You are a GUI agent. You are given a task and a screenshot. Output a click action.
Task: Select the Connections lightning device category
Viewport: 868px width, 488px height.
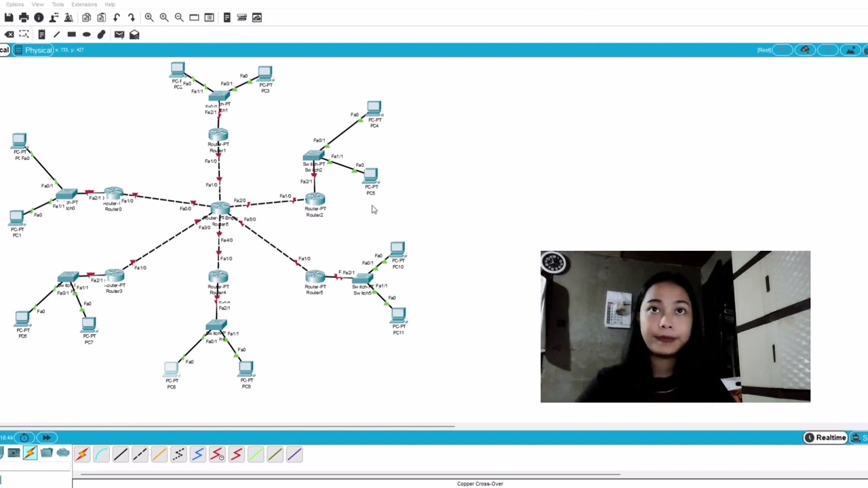pyautogui.click(x=30, y=453)
